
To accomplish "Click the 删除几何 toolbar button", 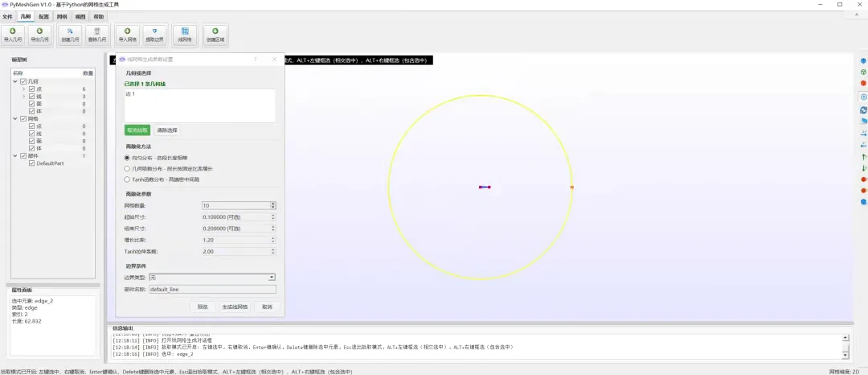I will click(97, 35).
